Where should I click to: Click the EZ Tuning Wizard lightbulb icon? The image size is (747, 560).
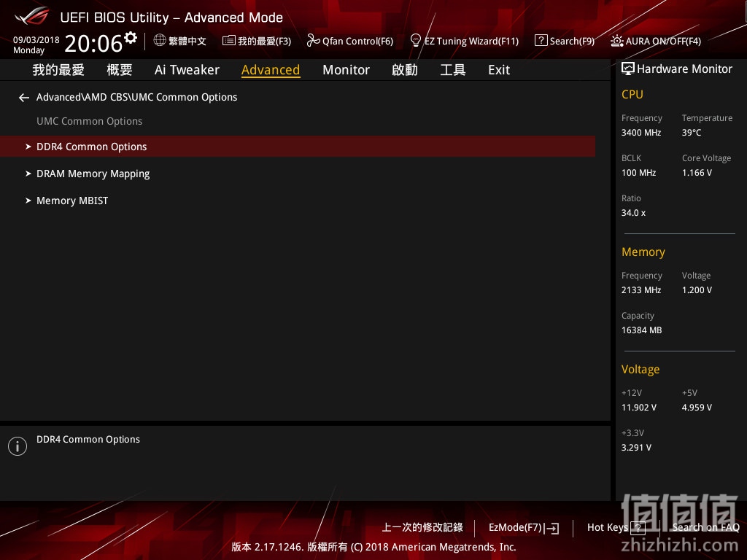[x=415, y=41]
